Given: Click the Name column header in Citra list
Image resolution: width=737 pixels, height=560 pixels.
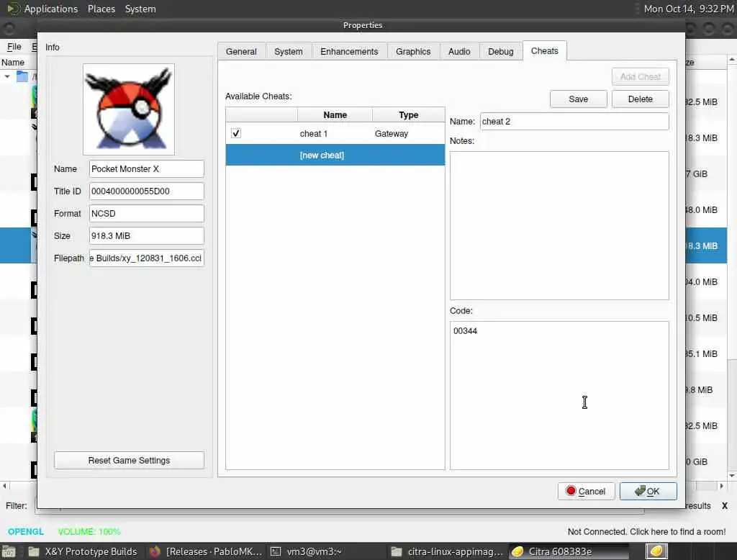Looking at the screenshot, I should click(13, 62).
